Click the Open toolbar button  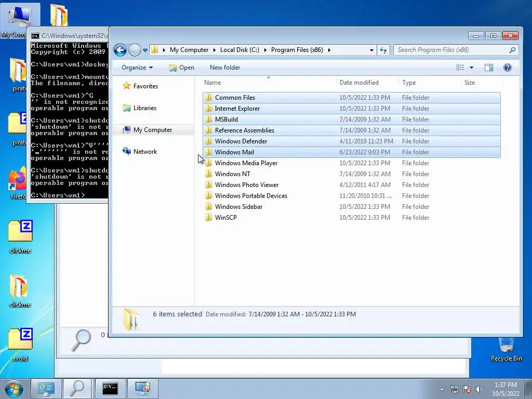tap(181, 68)
